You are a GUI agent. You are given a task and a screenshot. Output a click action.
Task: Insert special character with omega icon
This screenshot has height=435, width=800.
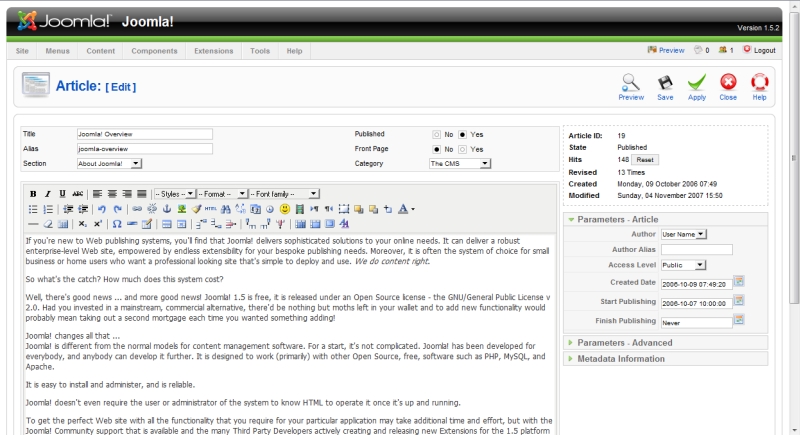tap(117, 224)
